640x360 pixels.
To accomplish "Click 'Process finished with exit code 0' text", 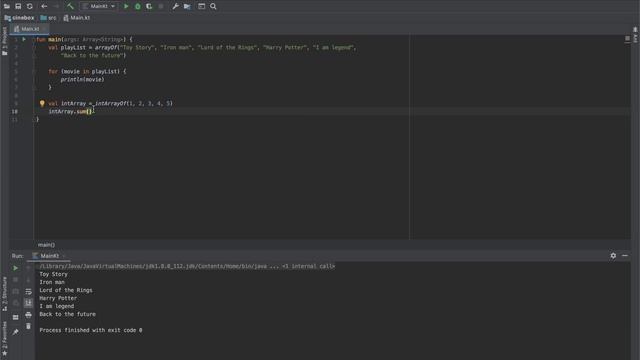I will tap(91, 330).
